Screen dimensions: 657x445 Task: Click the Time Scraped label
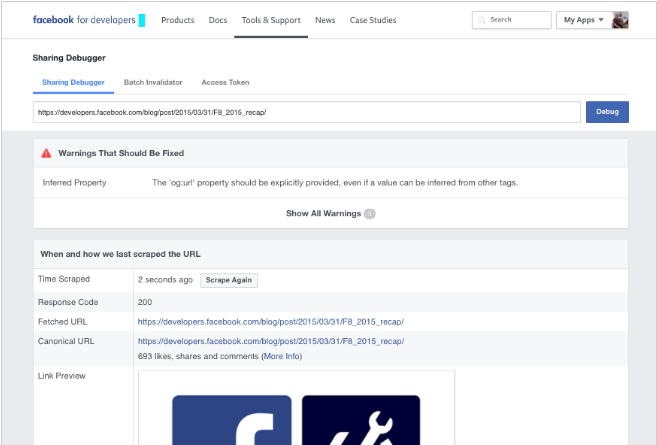click(64, 279)
